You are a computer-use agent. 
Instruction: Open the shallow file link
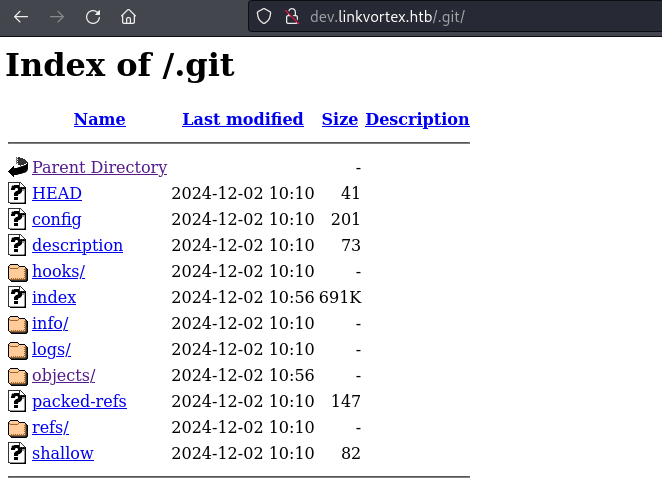[62, 453]
